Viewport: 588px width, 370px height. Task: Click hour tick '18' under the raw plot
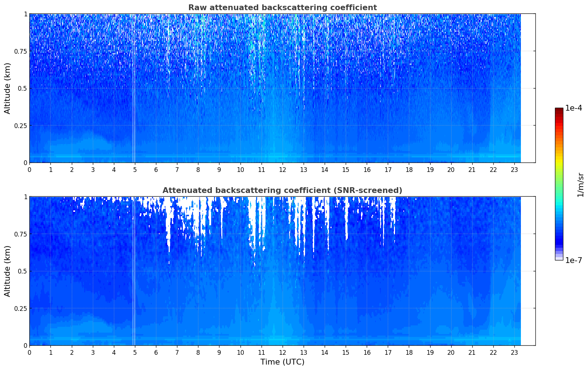click(409, 169)
